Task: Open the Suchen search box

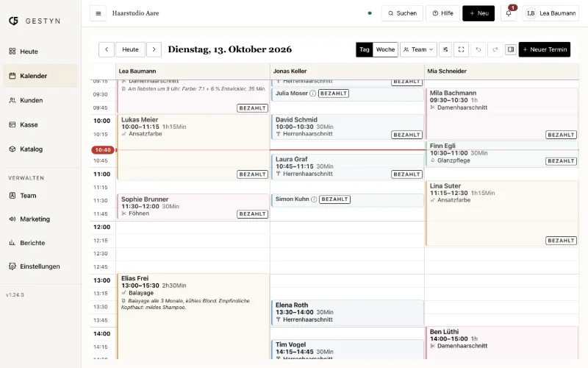Action: [x=402, y=13]
